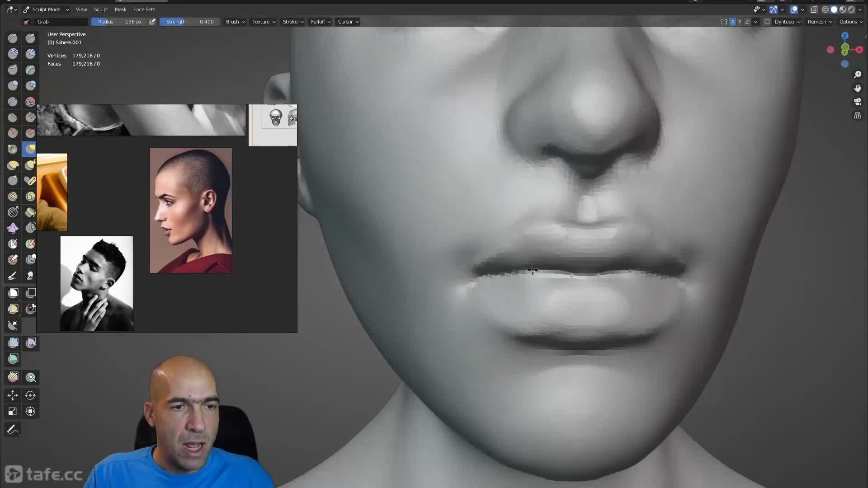Image resolution: width=868 pixels, height=488 pixels.
Task: Open the Stroke dropdown
Action: (x=293, y=22)
